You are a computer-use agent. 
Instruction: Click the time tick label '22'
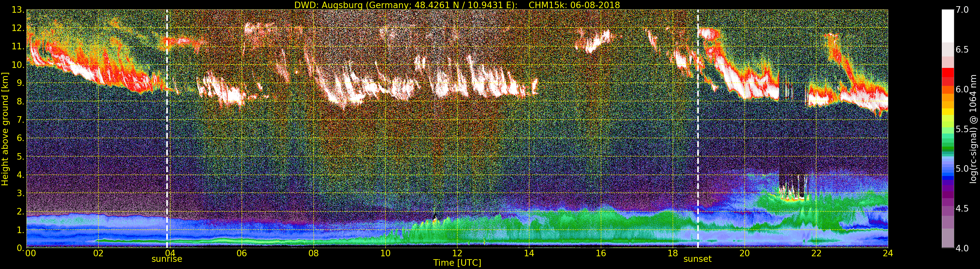tap(816, 253)
